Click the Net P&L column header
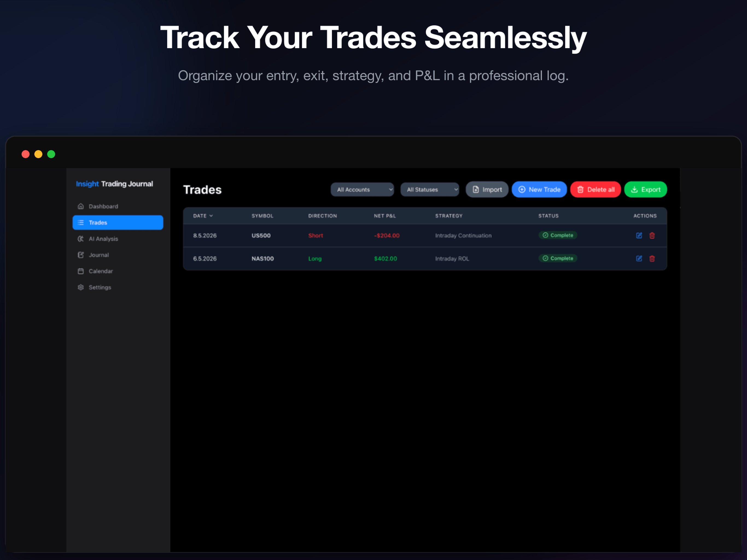 385,216
